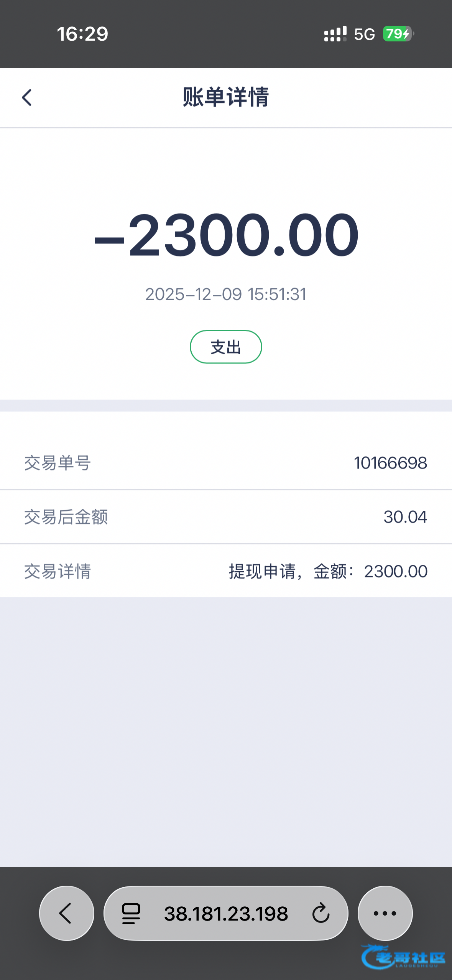This screenshot has height=980, width=452.
Task: Click the 老哥社区 watermark logo
Action: click(403, 957)
